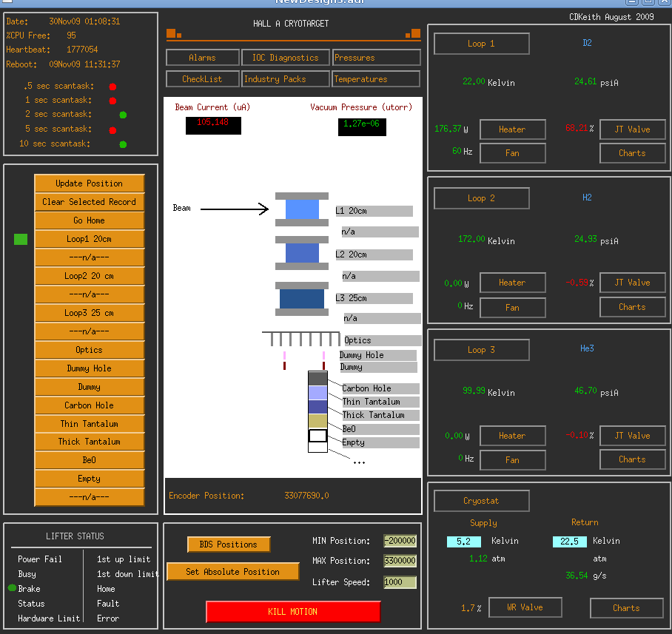Click the Beam Current 105.148 readout

click(213, 126)
